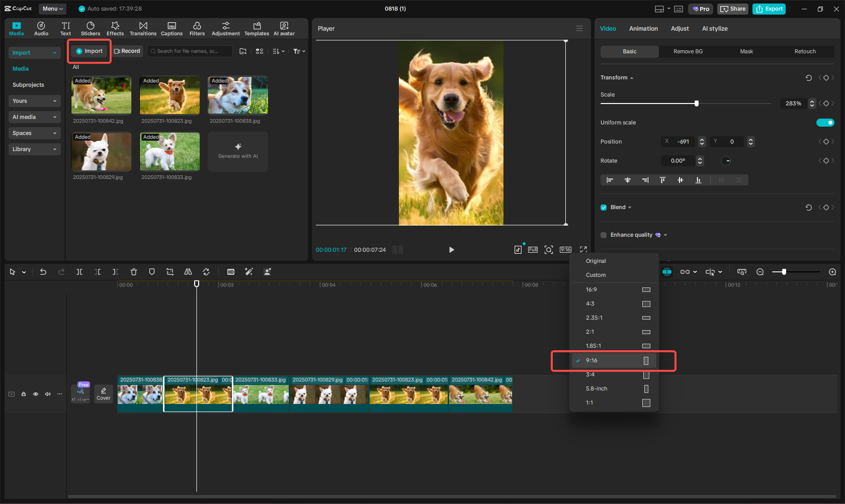The height and width of the screenshot is (504, 845).
Task: Enable Enhance quality
Action: pos(603,235)
